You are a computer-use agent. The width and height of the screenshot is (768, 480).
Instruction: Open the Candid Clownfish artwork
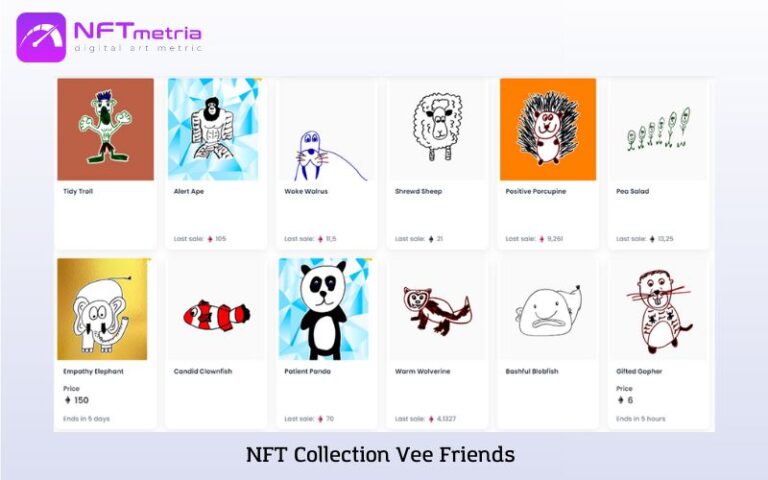(x=216, y=309)
